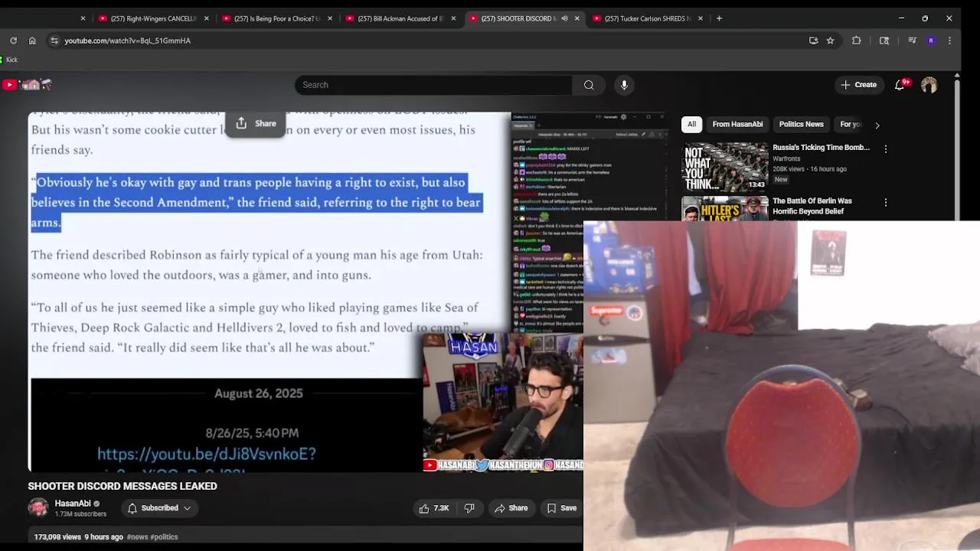Open options for Russia's Ticking Time Bomb video
980x551 pixels.
(x=886, y=149)
